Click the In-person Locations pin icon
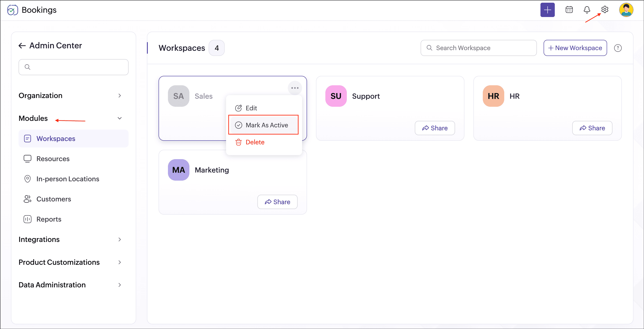 click(x=28, y=179)
